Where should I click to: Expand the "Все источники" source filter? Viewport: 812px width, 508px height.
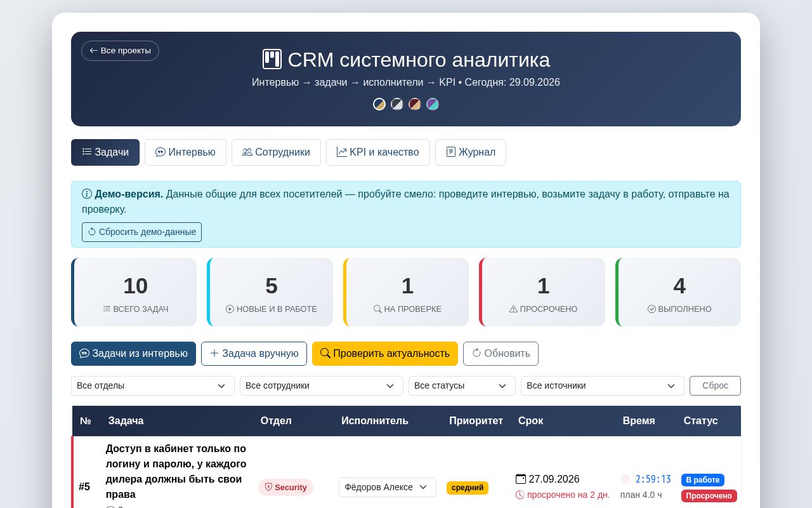(x=603, y=385)
